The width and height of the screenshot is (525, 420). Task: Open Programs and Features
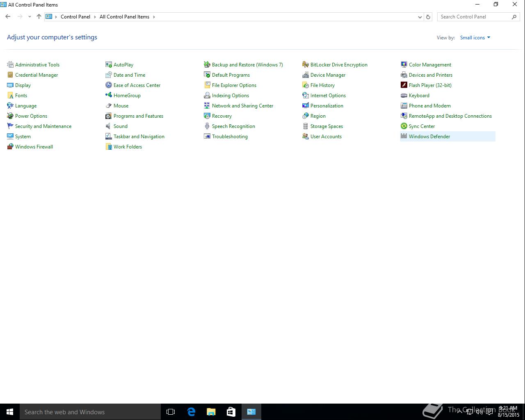(x=138, y=116)
